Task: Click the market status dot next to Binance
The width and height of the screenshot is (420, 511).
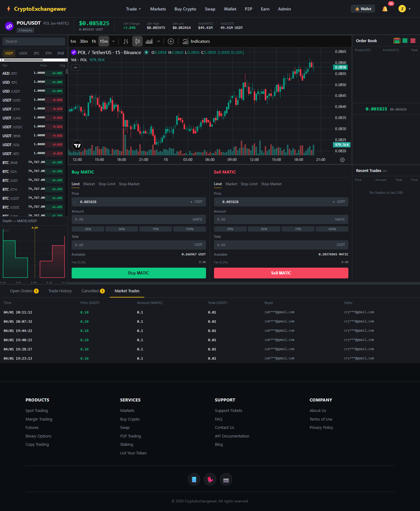Action: [x=146, y=52]
